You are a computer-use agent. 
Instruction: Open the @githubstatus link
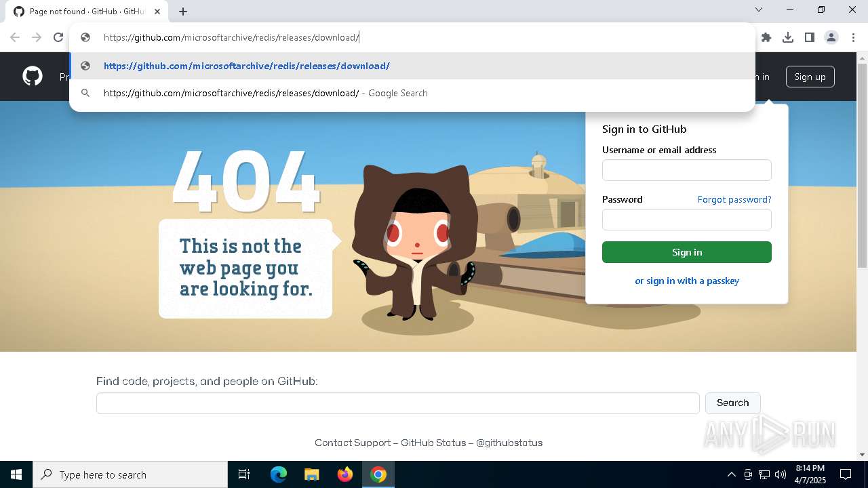pyautogui.click(x=509, y=443)
